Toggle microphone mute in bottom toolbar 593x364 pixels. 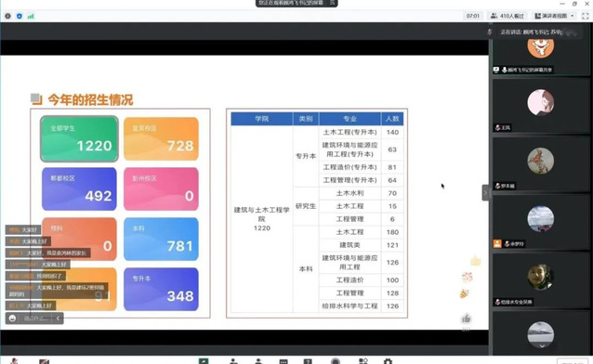pos(14,361)
